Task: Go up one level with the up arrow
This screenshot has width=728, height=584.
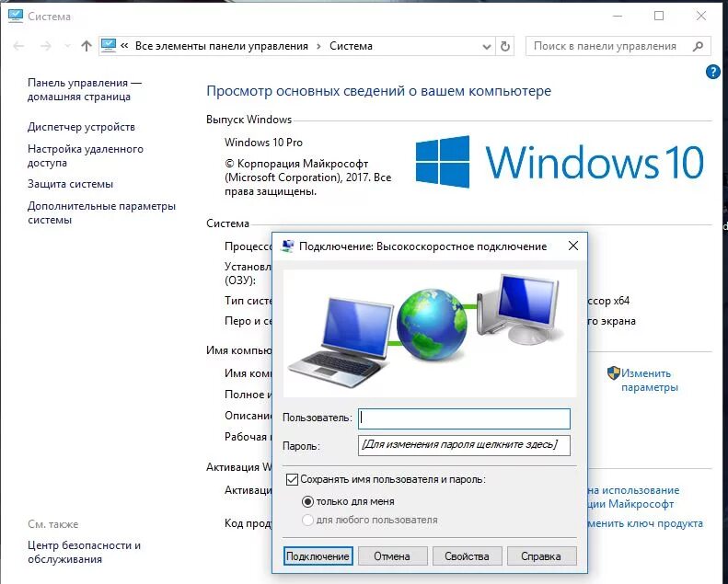Action: click(x=87, y=46)
